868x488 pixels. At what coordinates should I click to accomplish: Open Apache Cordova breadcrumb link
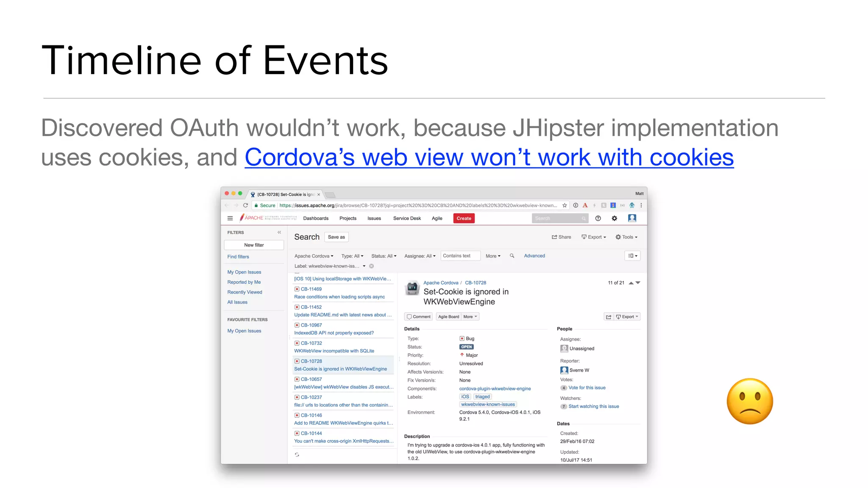(x=441, y=283)
